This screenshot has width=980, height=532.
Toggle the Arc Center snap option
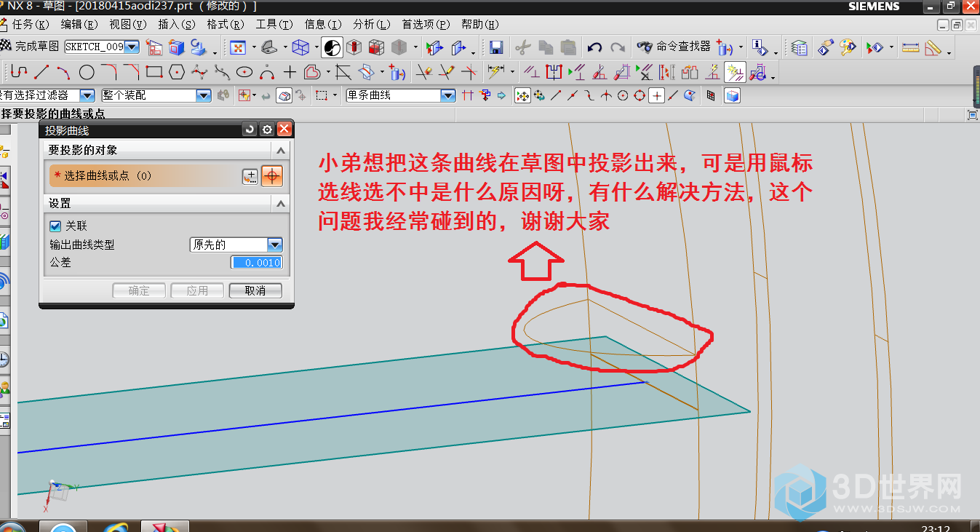623,95
